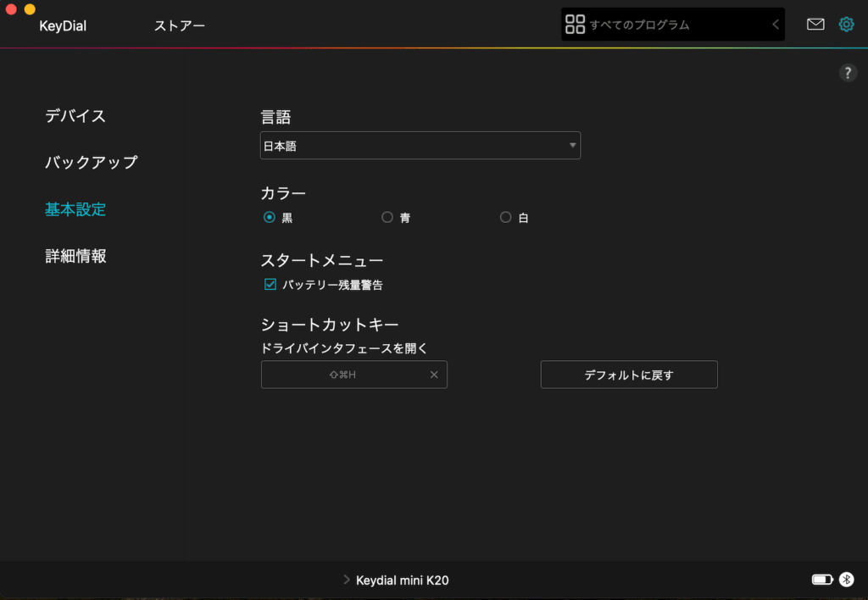Expand the Keydial mini K20 device entry

coord(346,580)
